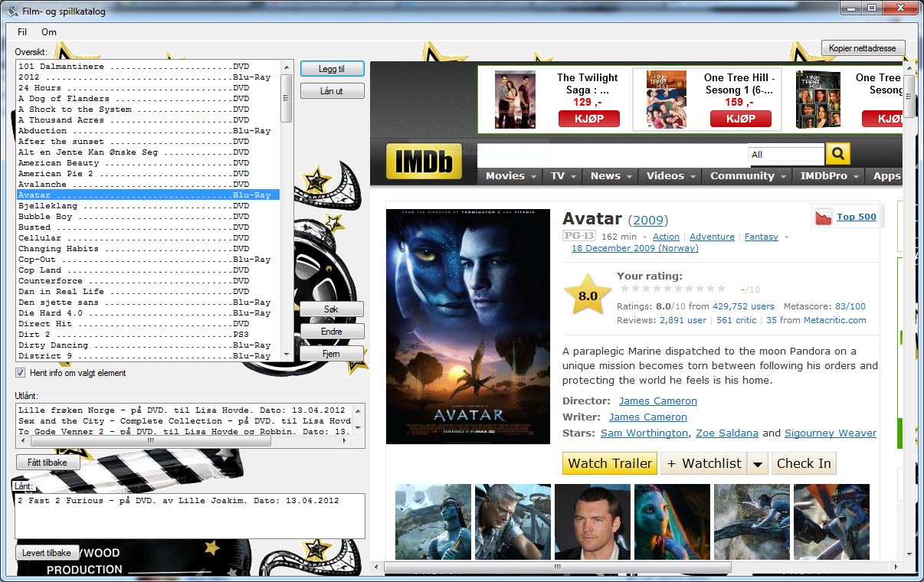
Task: Click the PG-13 certificate badge
Action: pyautogui.click(x=578, y=236)
